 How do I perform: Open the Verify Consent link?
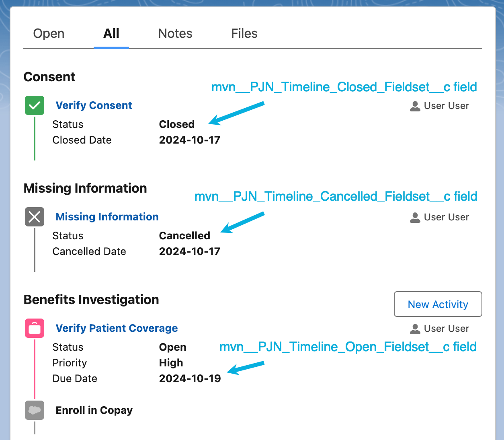pos(94,105)
